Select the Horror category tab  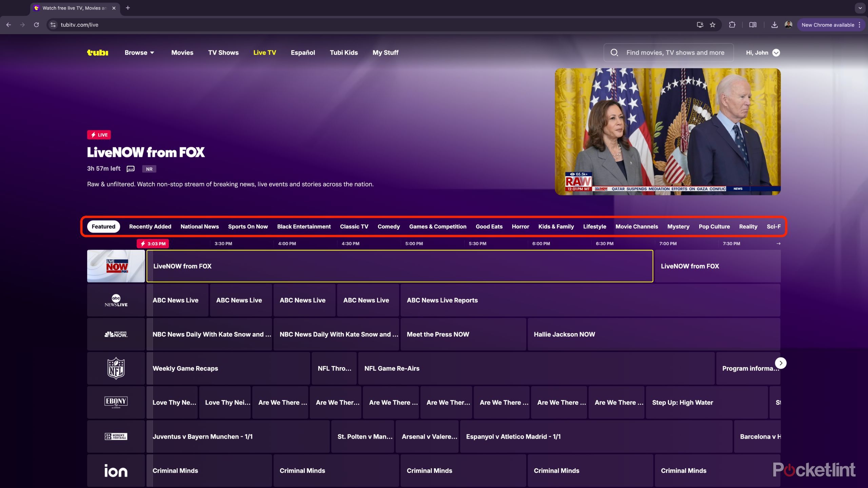pyautogui.click(x=520, y=226)
